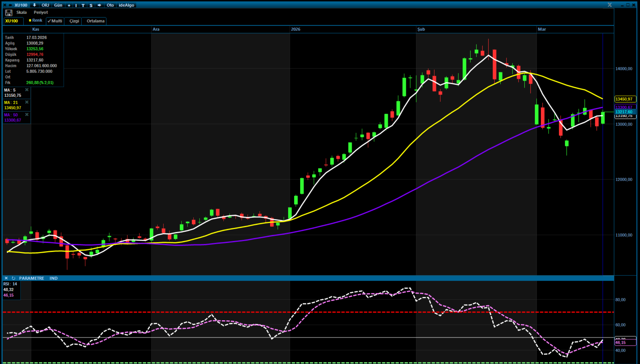Click the T tool in top toolbar
This screenshot has height=364, width=640.
83,5
